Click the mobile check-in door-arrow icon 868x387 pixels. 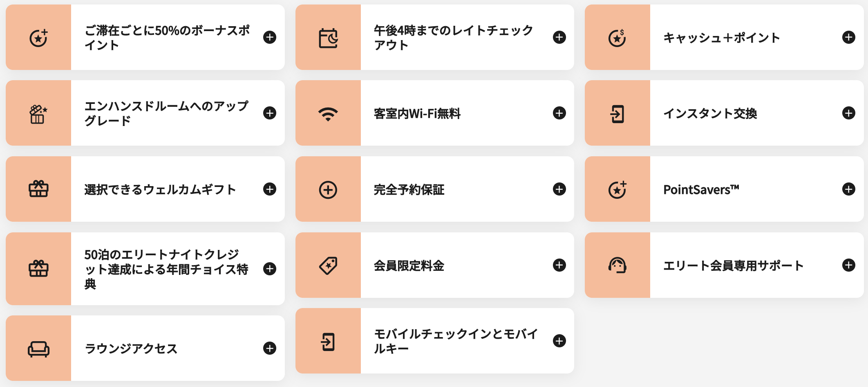[x=328, y=342]
